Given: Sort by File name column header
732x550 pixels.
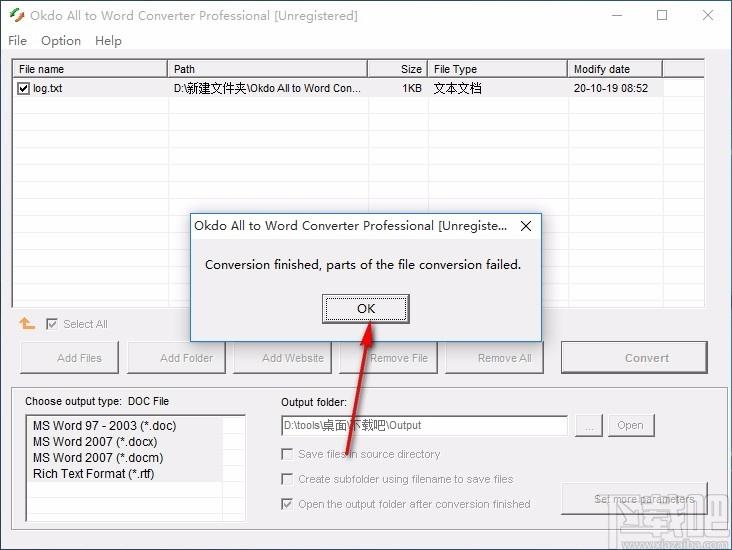Looking at the screenshot, I should (x=90, y=69).
